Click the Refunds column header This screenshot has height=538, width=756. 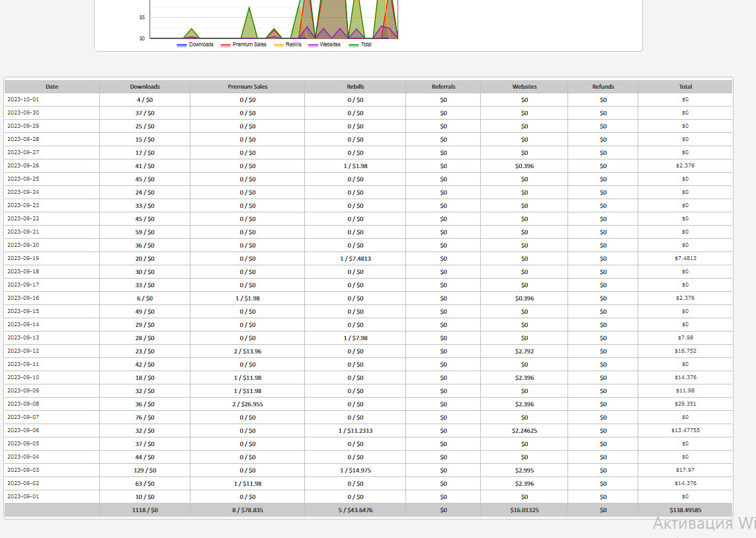point(603,87)
